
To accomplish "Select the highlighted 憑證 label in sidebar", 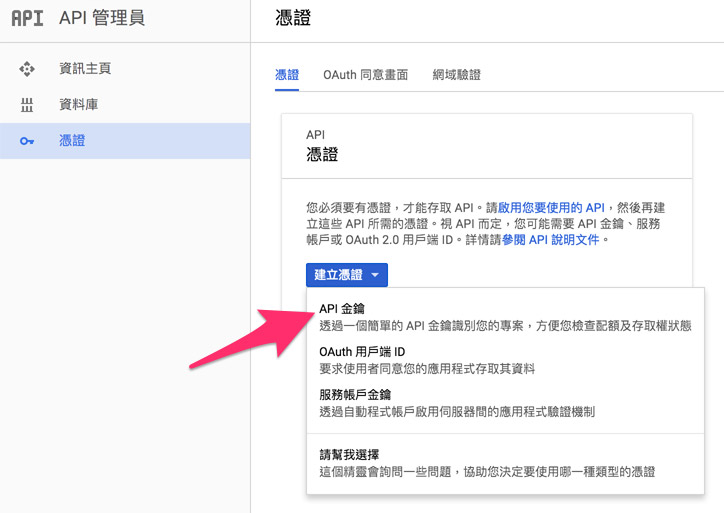I will click(x=72, y=141).
